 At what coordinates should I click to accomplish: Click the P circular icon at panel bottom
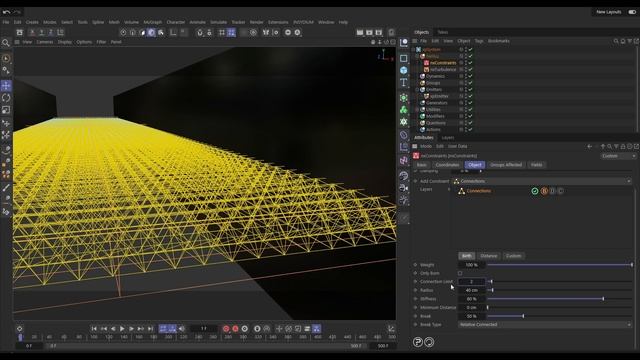click(x=418, y=342)
